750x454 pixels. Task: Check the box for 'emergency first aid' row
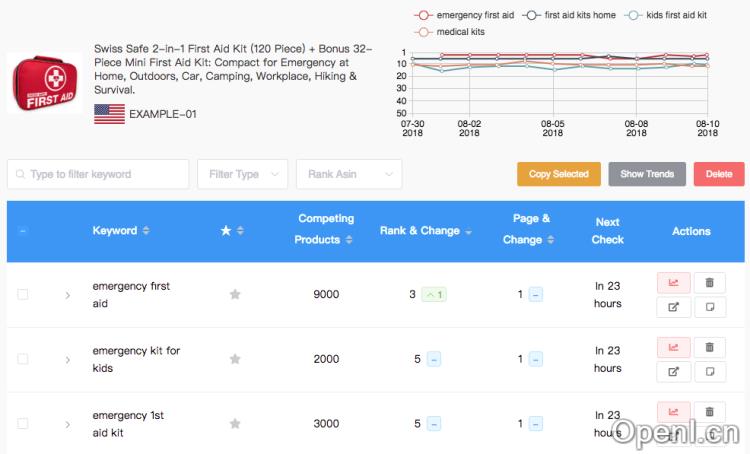(x=23, y=294)
